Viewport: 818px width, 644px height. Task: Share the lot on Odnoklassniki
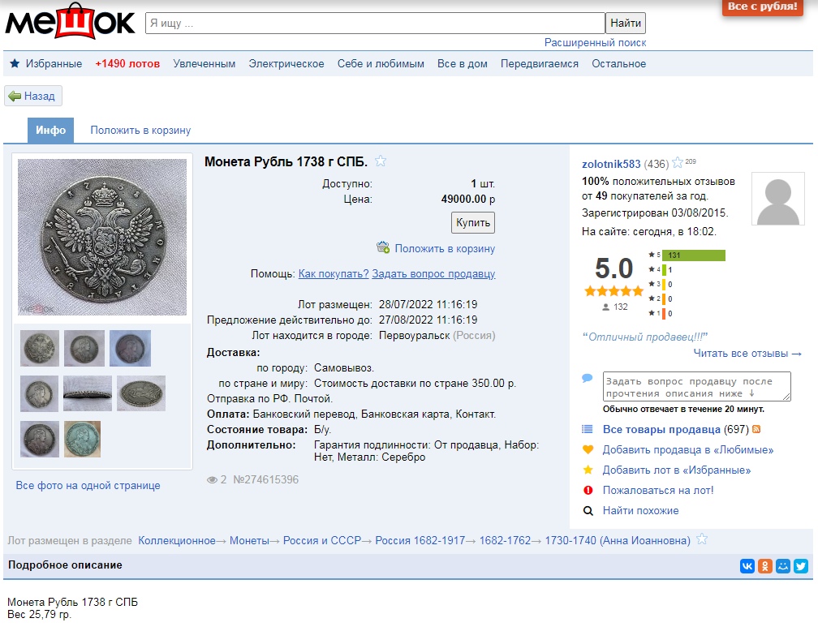click(x=764, y=566)
